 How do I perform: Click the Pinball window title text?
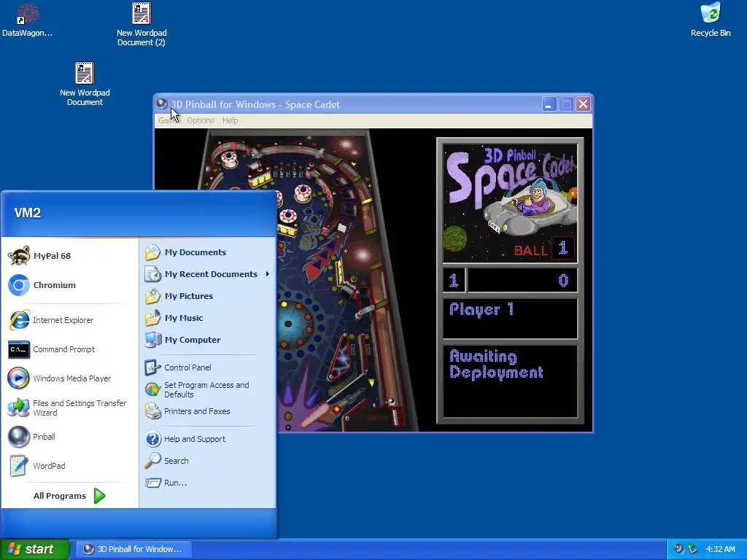pos(255,104)
